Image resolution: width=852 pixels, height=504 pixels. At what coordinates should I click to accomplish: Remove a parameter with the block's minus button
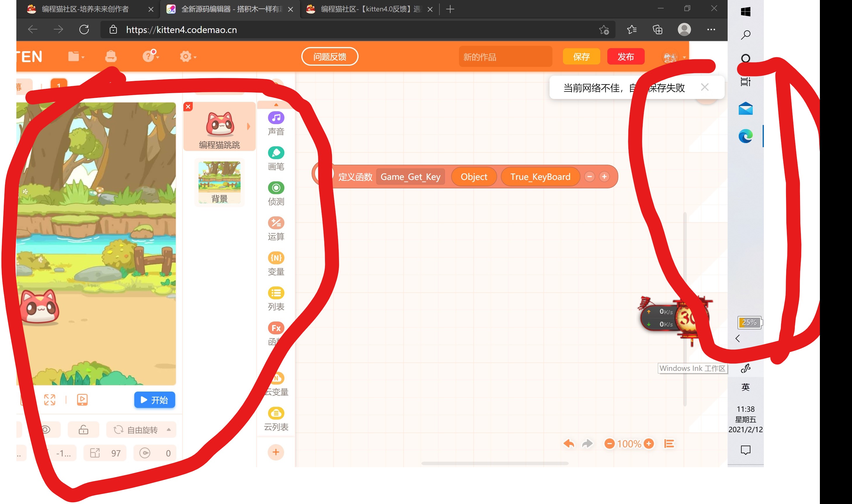[x=590, y=177]
